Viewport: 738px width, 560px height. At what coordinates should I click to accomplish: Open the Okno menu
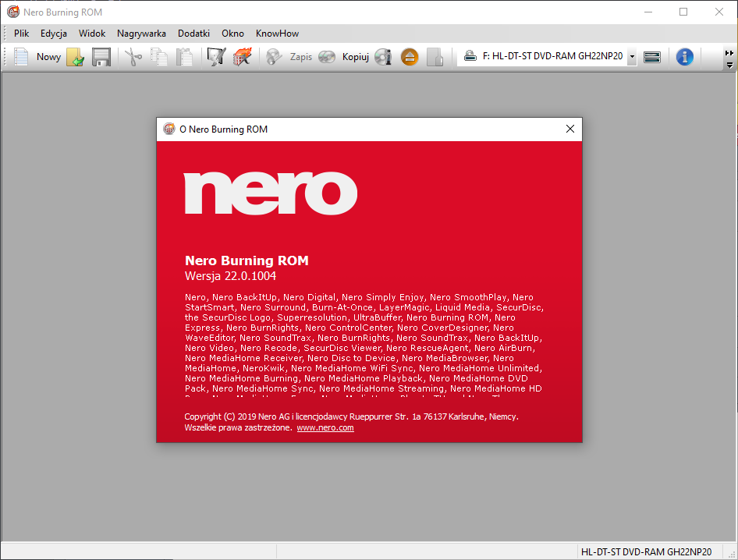click(x=233, y=34)
